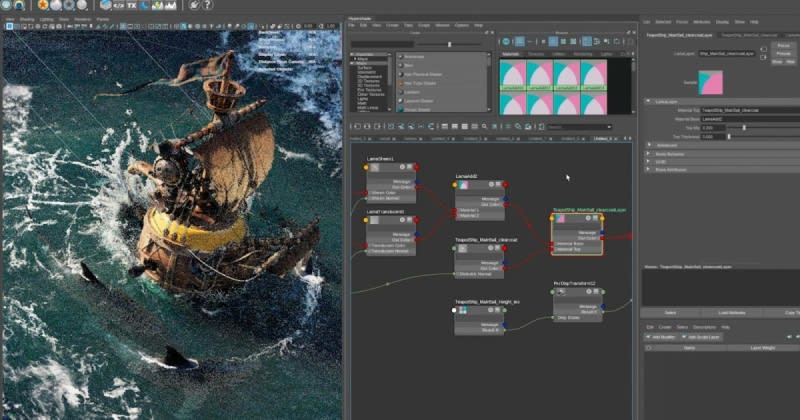The height and width of the screenshot is (420, 800).
Task: Open the question-mark help shelf icon
Action: pyautogui.click(x=207, y=5)
